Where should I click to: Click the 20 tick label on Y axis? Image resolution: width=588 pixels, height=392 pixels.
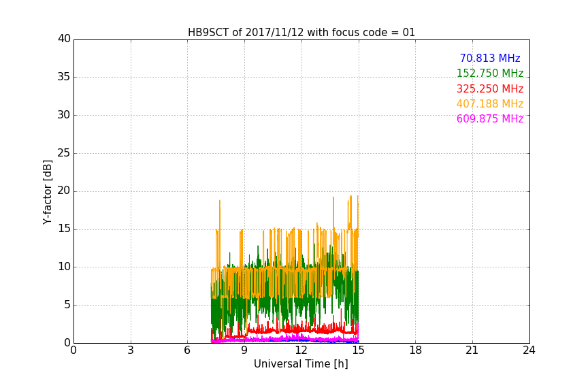point(64,191)
